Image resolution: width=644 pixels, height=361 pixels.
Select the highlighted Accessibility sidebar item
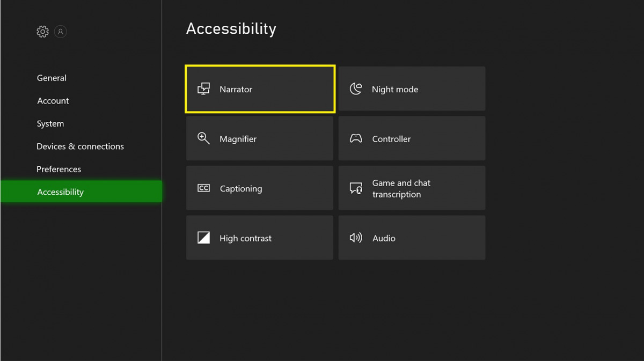60,192
